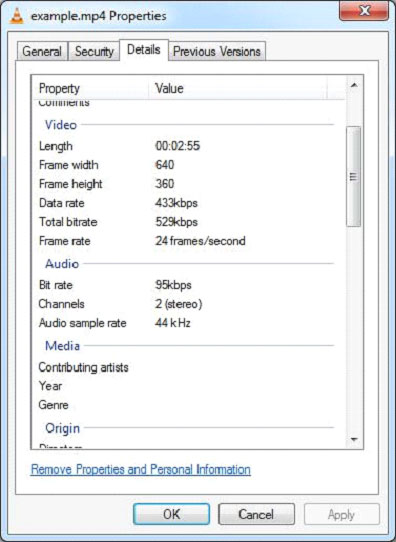
Task: Confirm with the OK button
Action: (x=171, y=514)
